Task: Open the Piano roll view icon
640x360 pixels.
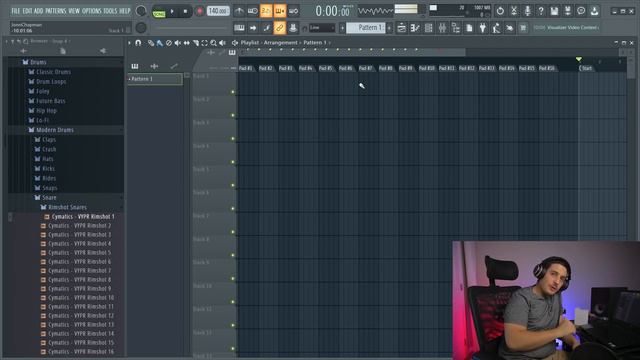Action: tap(415, 28)
